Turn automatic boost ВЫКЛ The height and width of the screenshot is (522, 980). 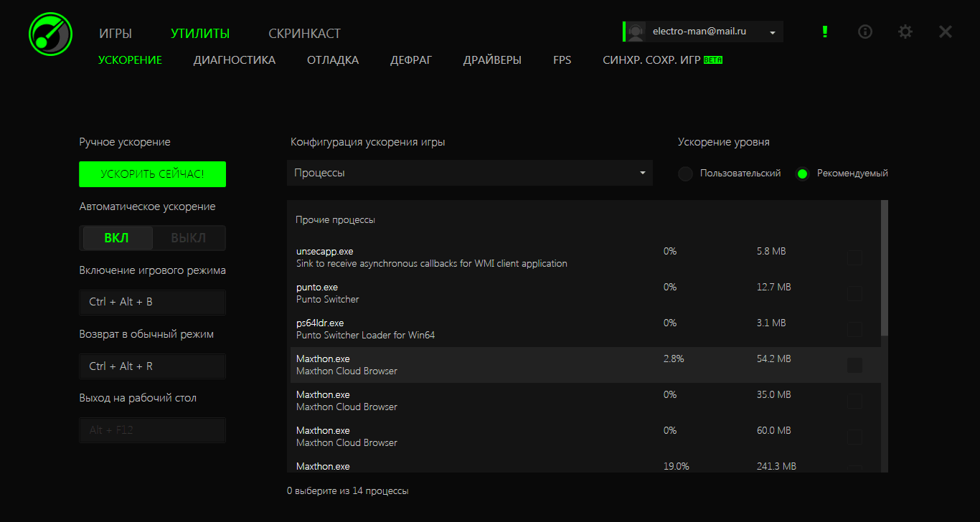pyautogui.click(x=189, y=238)
